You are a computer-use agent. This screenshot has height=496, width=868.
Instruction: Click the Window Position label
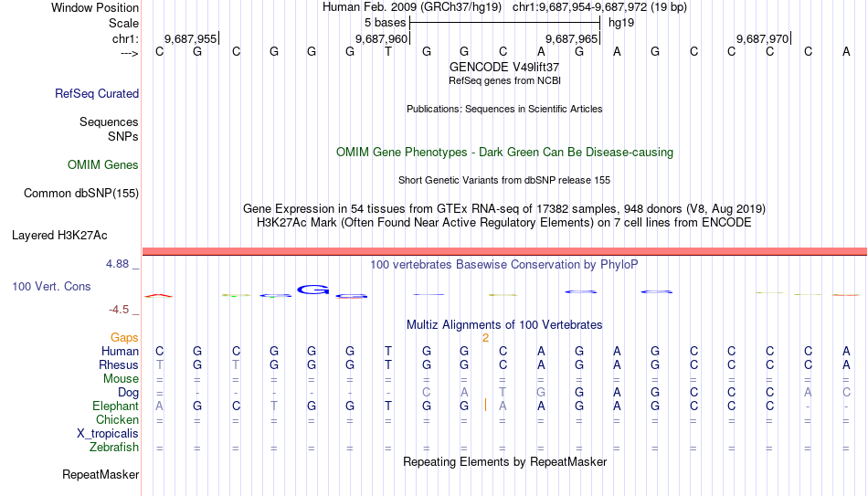(x=95, y=7)
